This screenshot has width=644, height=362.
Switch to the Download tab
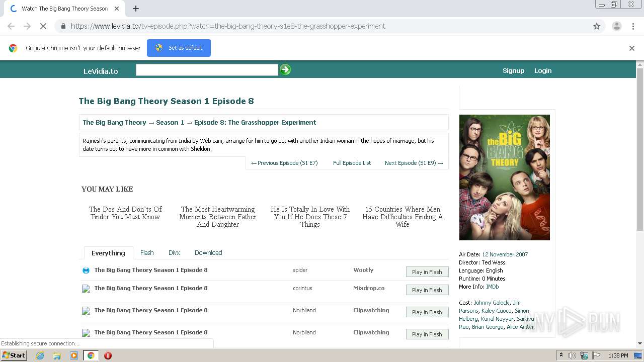click(208, 253)
